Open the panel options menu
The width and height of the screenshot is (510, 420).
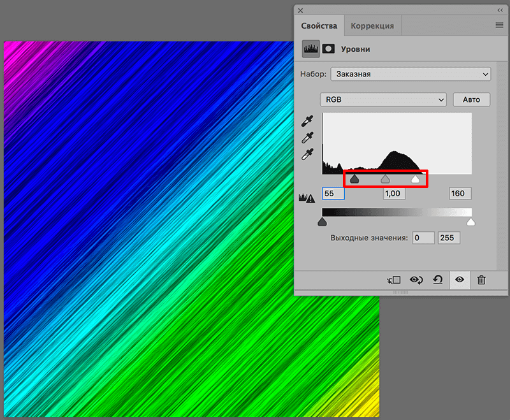coord(499,25)
